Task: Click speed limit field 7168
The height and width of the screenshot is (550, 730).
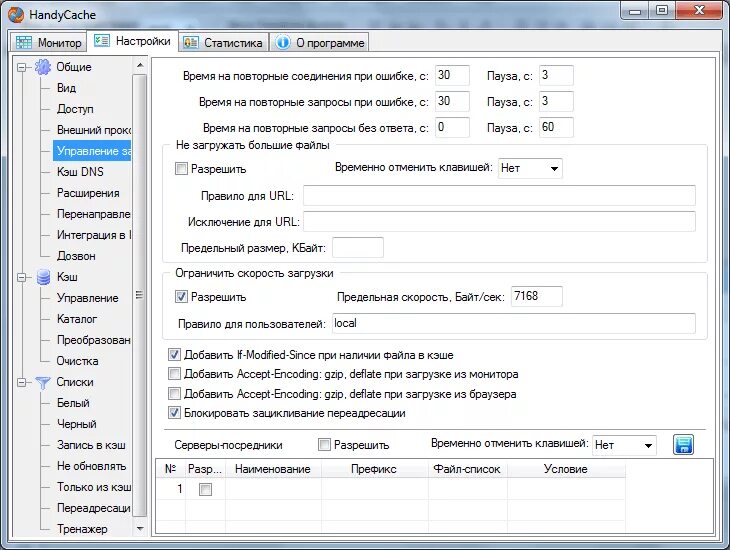Action: point(536,296)
